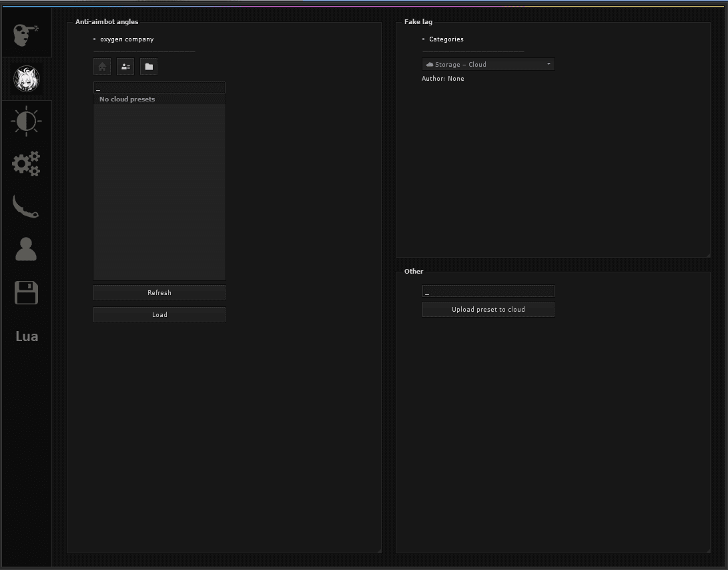The width and height of the screenshot is (728, 570).
Task: Open the Skins tab with knife icon
Action: [x=25, y=206]
